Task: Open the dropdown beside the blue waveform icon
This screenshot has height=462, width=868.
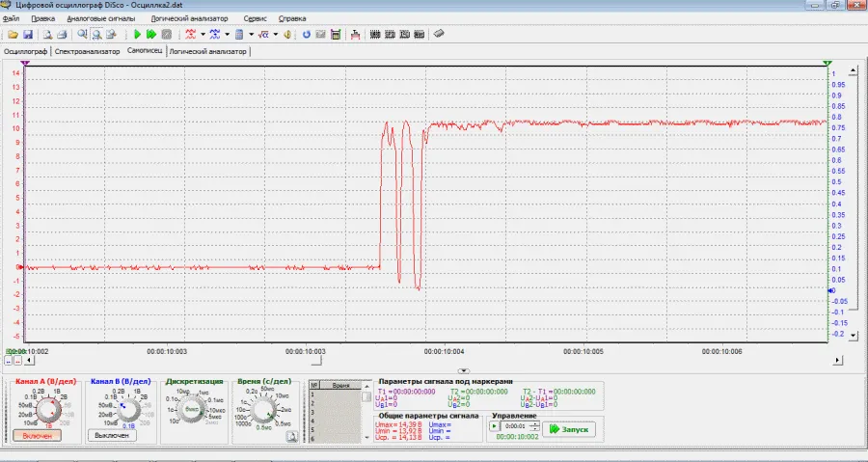Action: (x=227, y=35)
